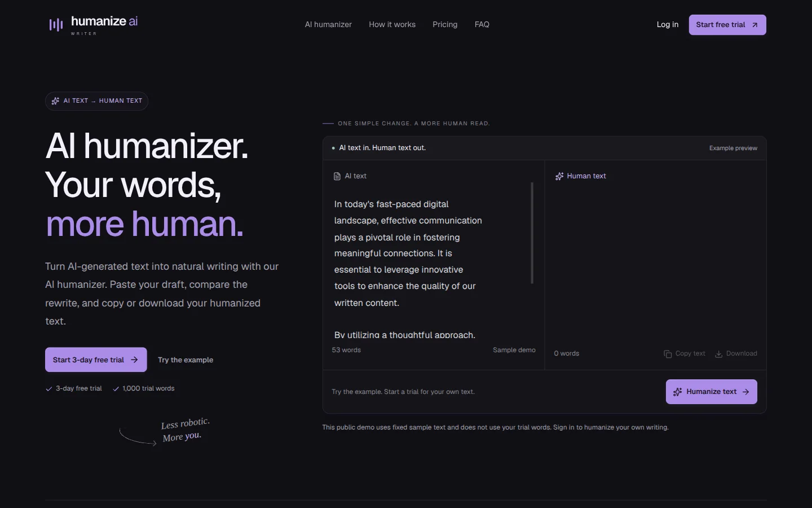Screen dimensions: 812x508
Task: Click the humanize ai brand name
Action: pos(104,21)
